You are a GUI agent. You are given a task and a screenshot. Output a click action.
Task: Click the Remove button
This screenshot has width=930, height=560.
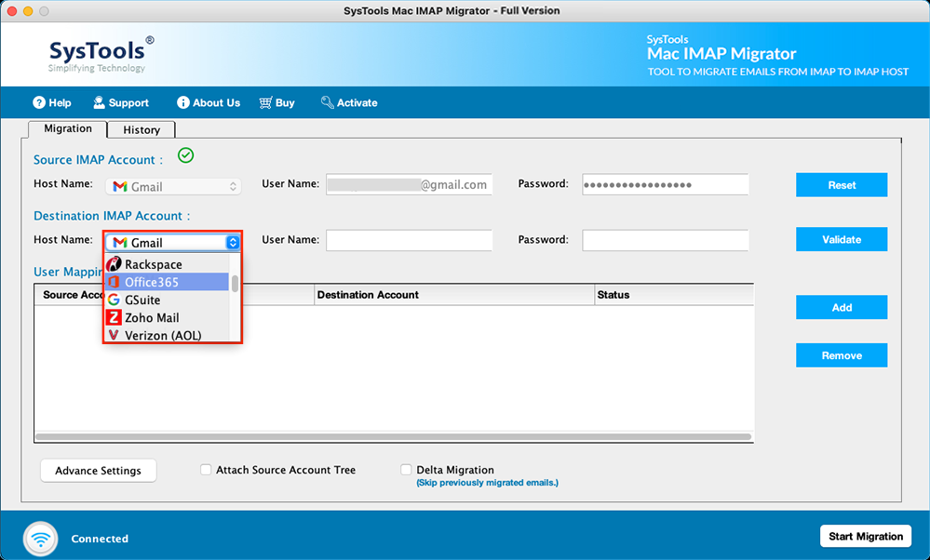(842, 355)
